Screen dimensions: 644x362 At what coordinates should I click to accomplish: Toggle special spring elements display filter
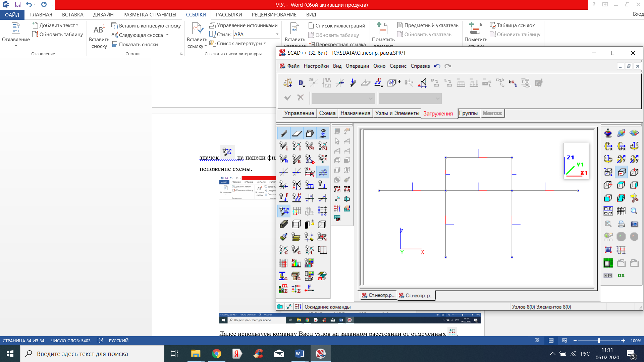[323, 133]
